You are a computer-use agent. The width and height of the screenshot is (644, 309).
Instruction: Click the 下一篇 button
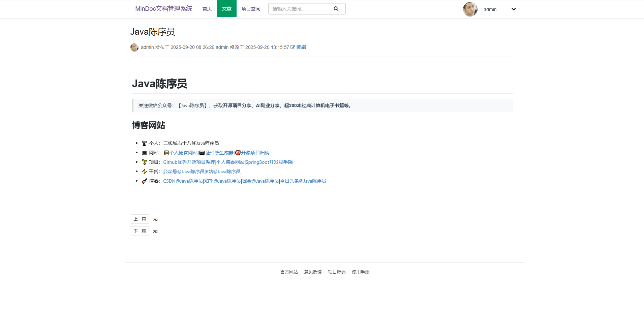(140, 231)
